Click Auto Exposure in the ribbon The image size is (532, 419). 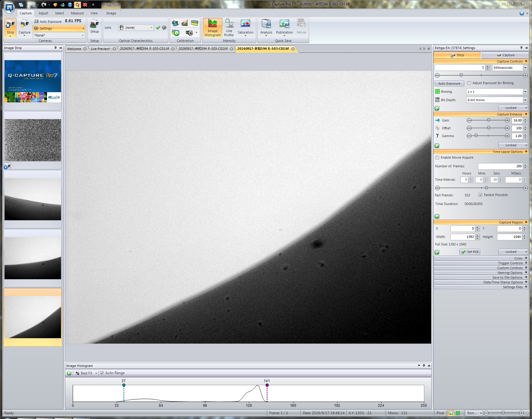coord(48,22)
